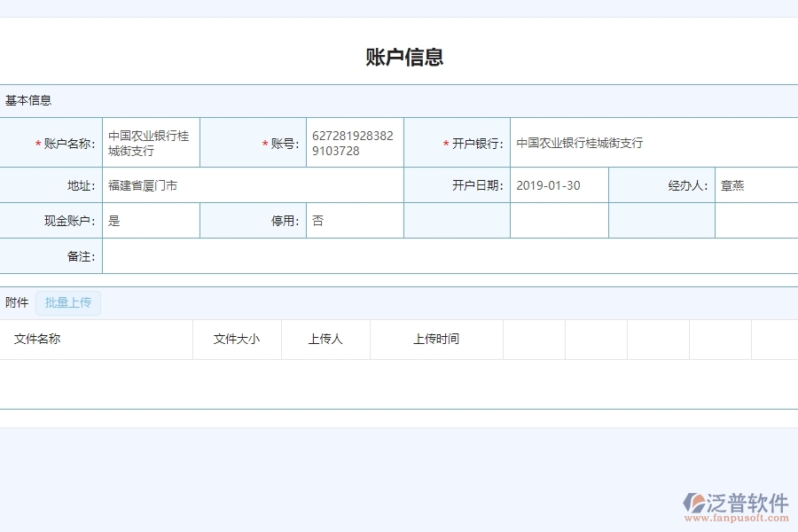Click the 现金账户 value 是
The width and height of the screenshot is (798, 532).
(x=149, y=220)
